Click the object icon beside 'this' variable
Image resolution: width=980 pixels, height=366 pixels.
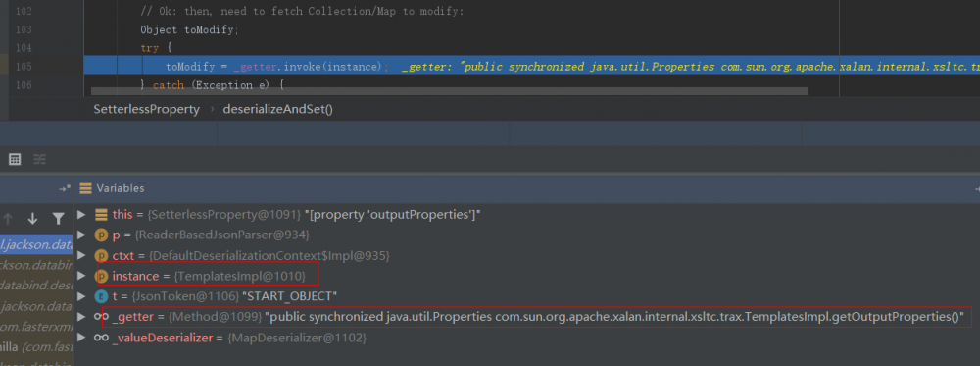click(x=101, y=215)
